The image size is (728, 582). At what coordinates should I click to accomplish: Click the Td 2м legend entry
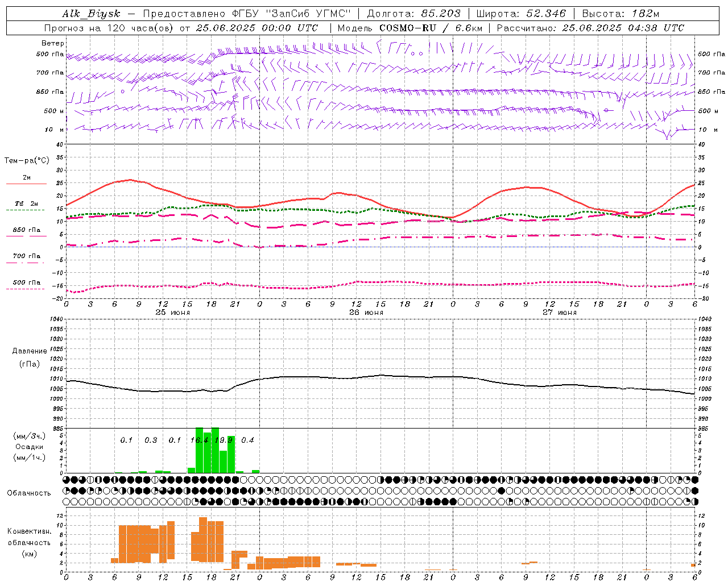click(x=26, y=203)
